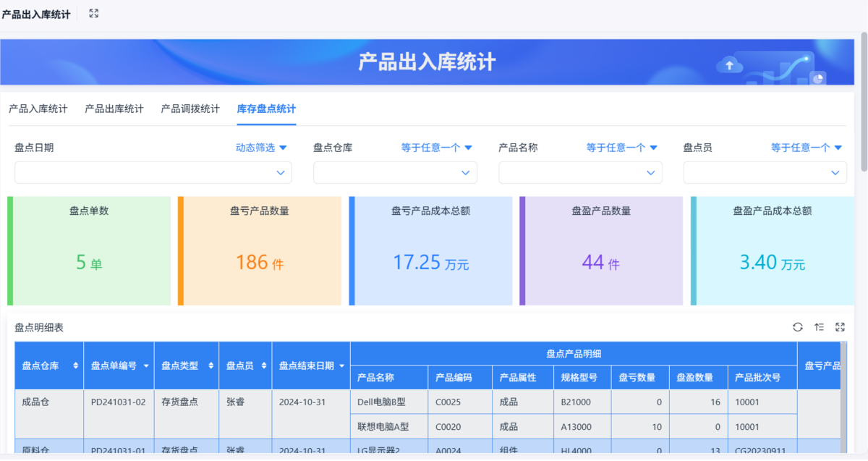This screenshot has width=868, height=461.
Task: Expand the 盘点日期 filter box
Action: coord(153,173)
